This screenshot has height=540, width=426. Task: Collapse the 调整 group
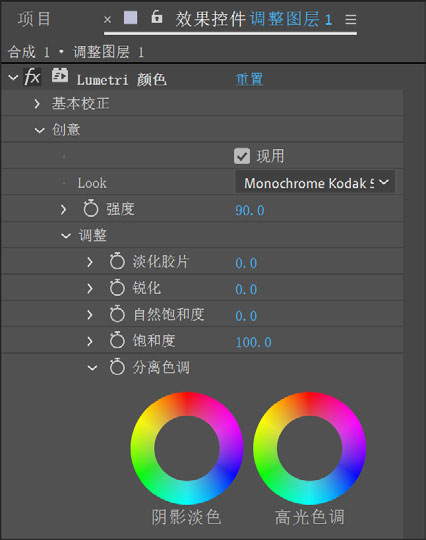[x=66, y=236]
